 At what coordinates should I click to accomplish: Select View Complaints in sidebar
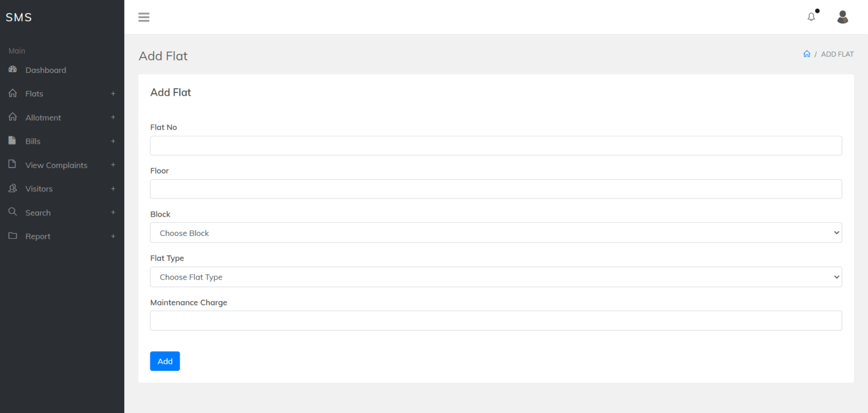[56, 165]
